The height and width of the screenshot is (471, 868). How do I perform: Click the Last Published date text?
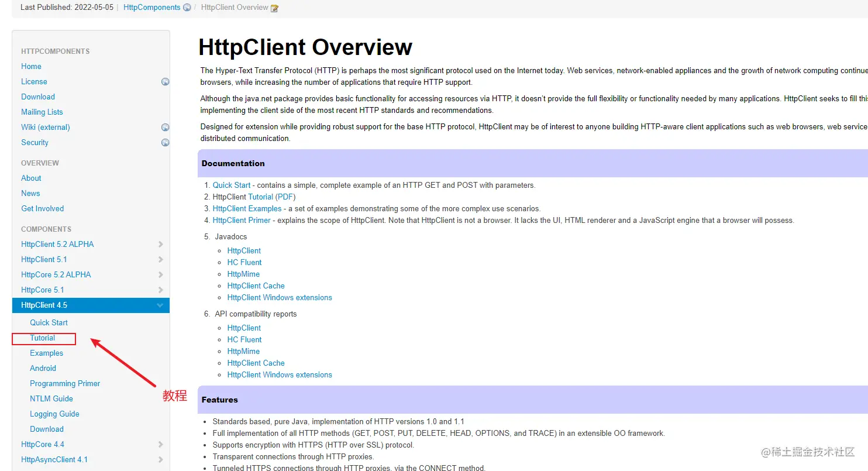coord(67,8)
